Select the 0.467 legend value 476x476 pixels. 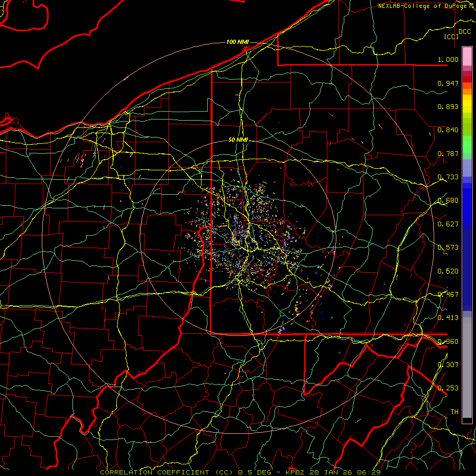click(448, 294)
